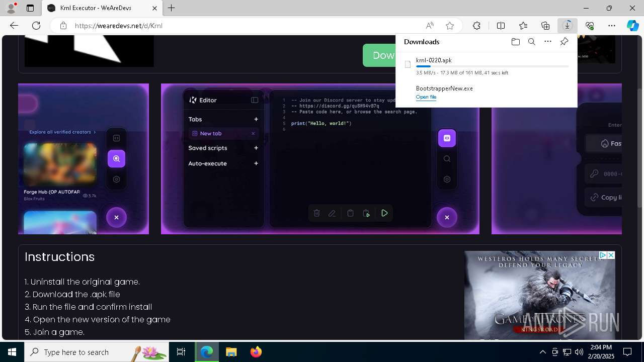Screen dimensions: 644x362
Task: Open More options in Downloads panel
Action: click(x=548, y=42)
